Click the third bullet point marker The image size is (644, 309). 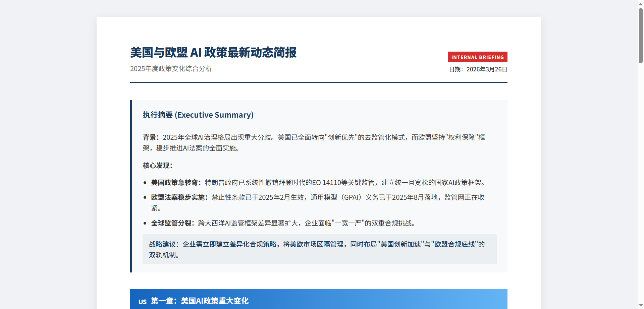click(x=145, y=224)
